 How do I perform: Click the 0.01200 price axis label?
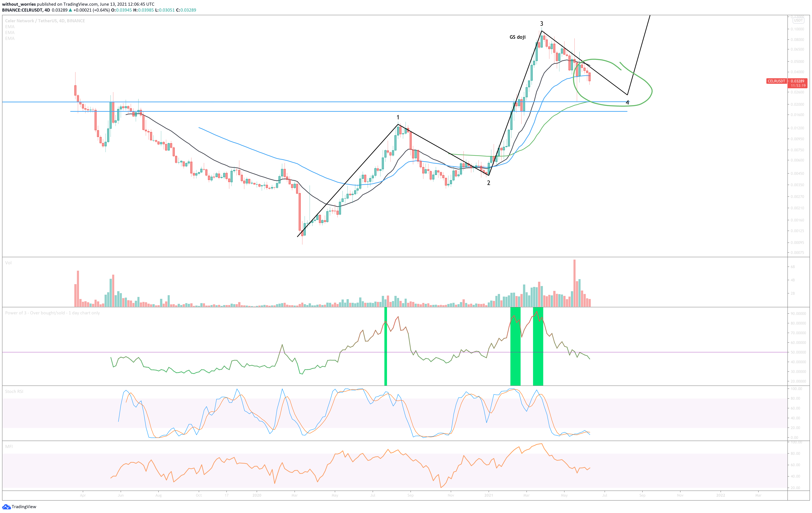[797, 128]
